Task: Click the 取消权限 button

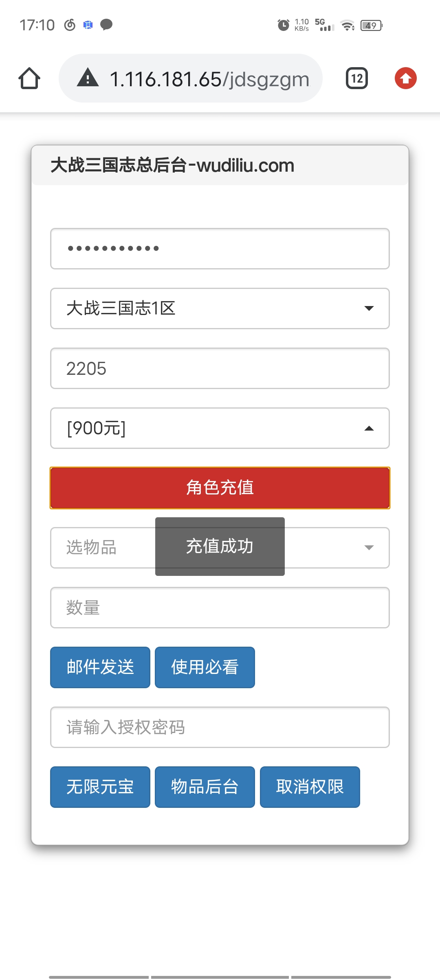Action: (310, 787)
